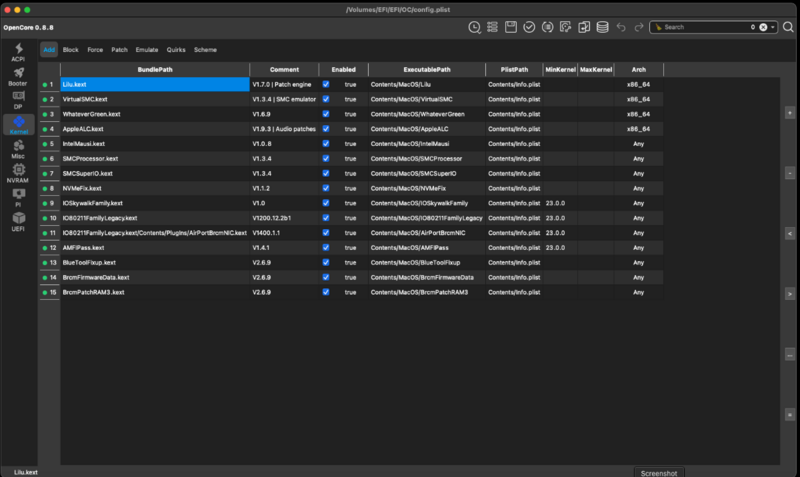
Task: Toggle the BrcmPatchRAM3.kext enabled checkbox
Action: [326, 292]
